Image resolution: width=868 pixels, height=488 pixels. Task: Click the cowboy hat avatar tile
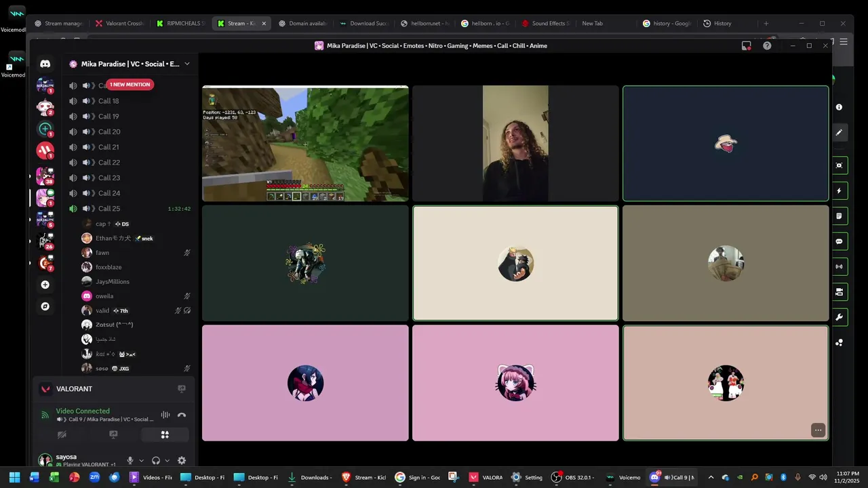pos(726,144)
